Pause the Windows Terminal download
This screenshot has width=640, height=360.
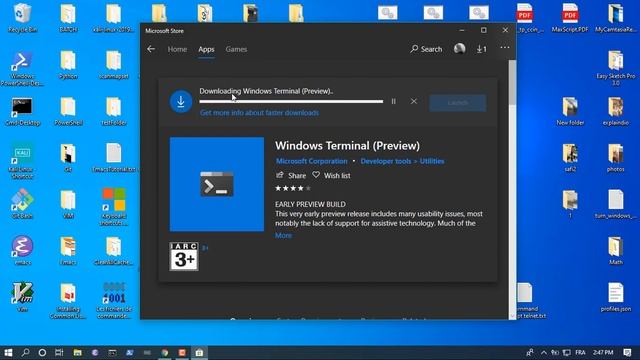coord(393,101)
